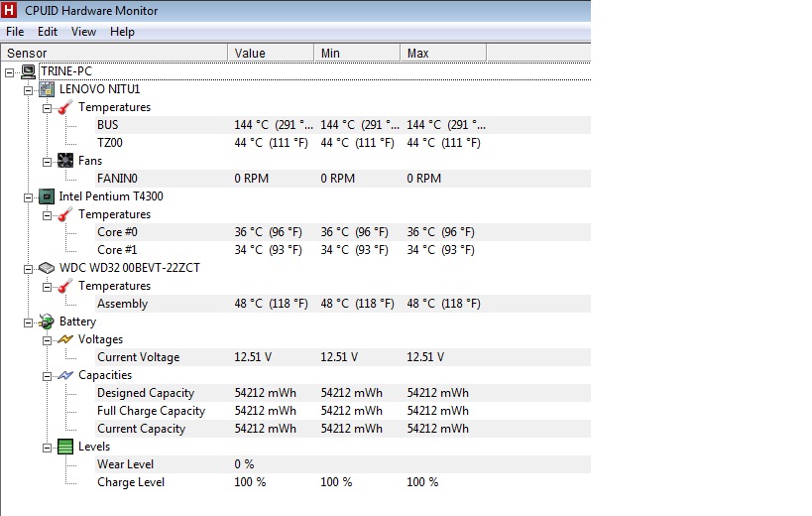This screenshot has height=516, width=812.
Task: Collapse Temperatures under WDC WD32 drive
Action: tap(47, 287)
